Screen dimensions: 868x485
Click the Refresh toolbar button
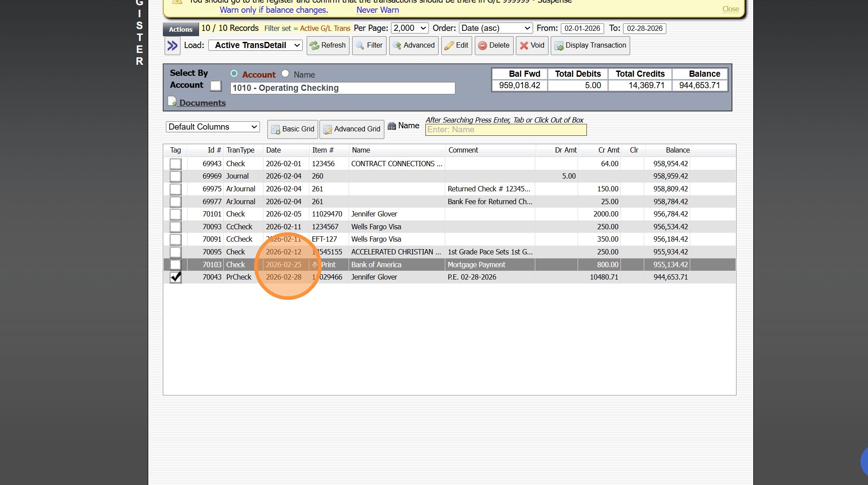pyautogui.click(x=327, y=45)
